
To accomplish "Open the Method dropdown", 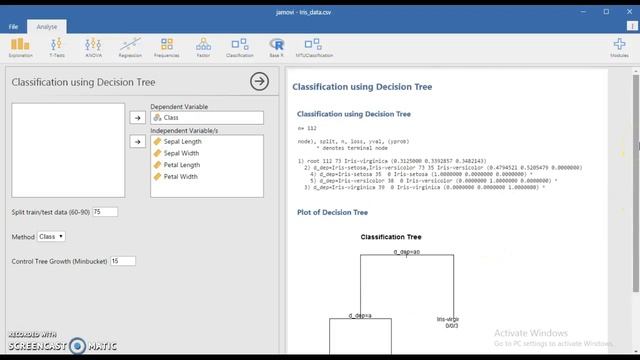I will pos(51,236).
